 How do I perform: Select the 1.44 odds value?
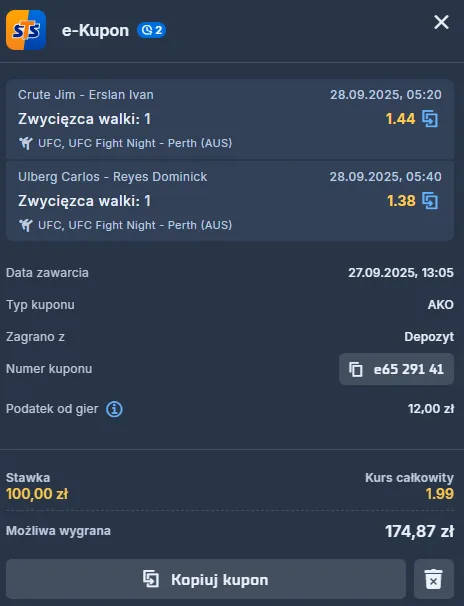tap(400, 119)
